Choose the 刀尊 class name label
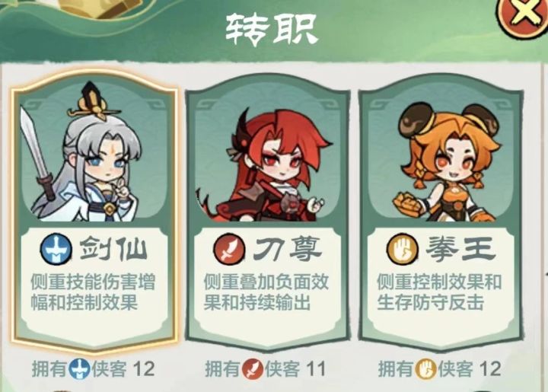 pyautogui.click(x=287, y=249)
